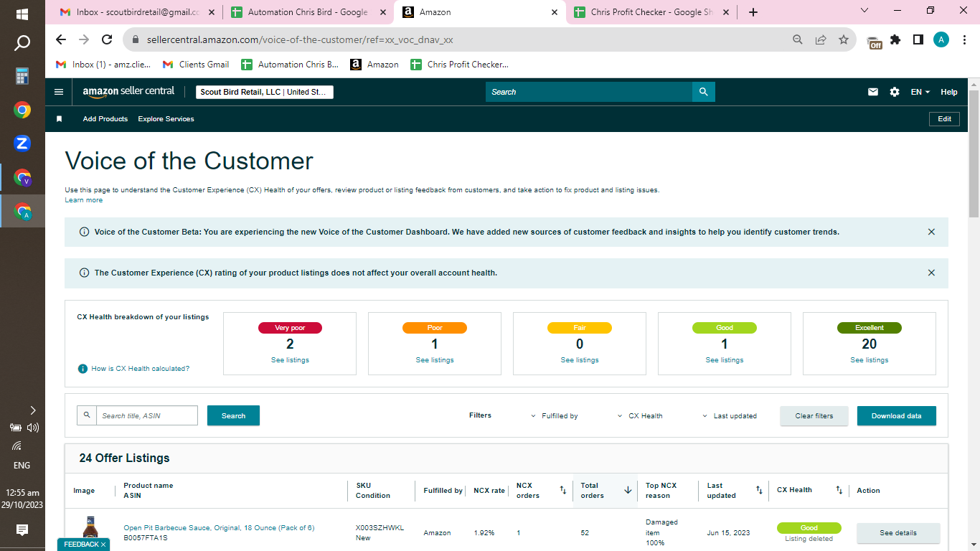The image size is (980, 551).
Task: Open the Chrome profile avatar
Action: click(x=941, y=40)
